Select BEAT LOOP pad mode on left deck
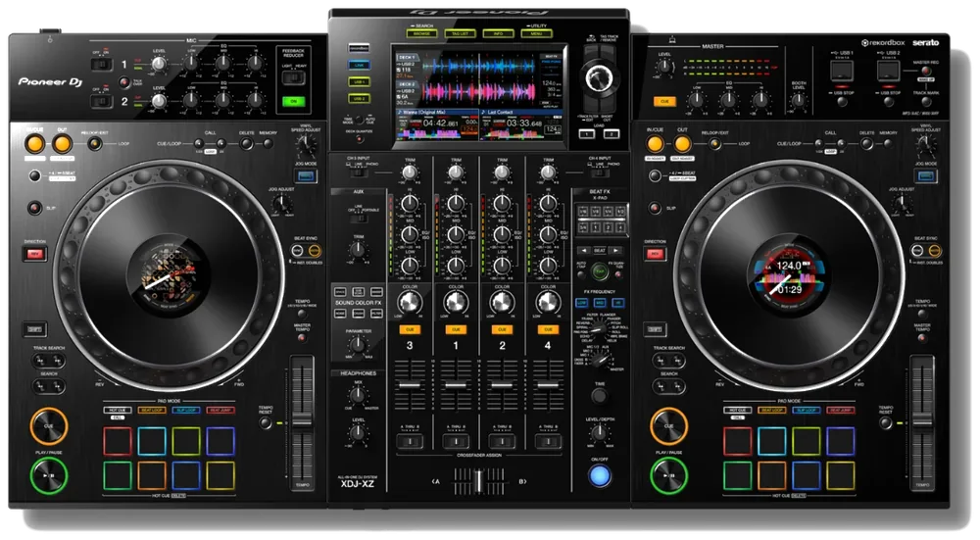Viewport: 980px width, 540px height. (x=152, y=410)
